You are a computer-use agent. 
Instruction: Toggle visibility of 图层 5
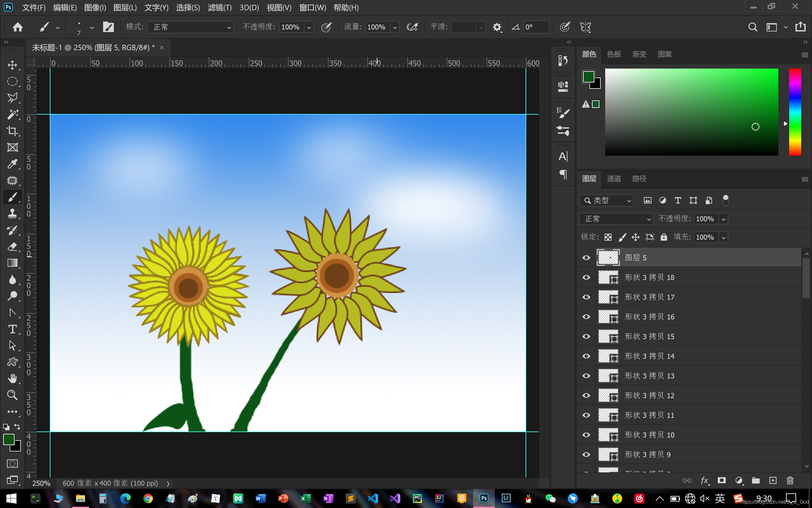[x=586, y=258]
